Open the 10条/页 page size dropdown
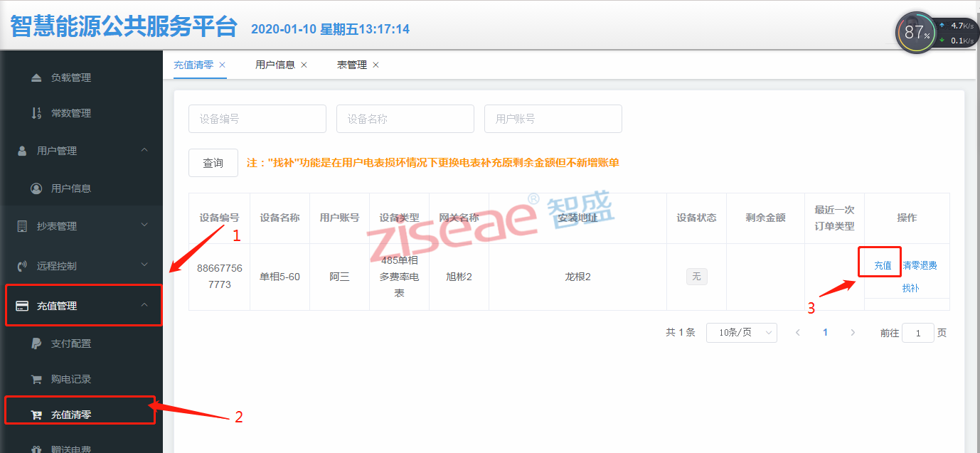 (741, 333)
